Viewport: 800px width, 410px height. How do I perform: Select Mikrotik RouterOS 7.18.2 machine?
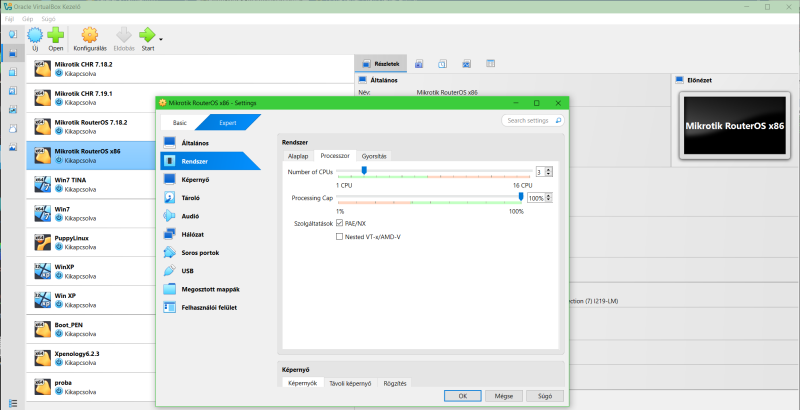coord(92,127)
